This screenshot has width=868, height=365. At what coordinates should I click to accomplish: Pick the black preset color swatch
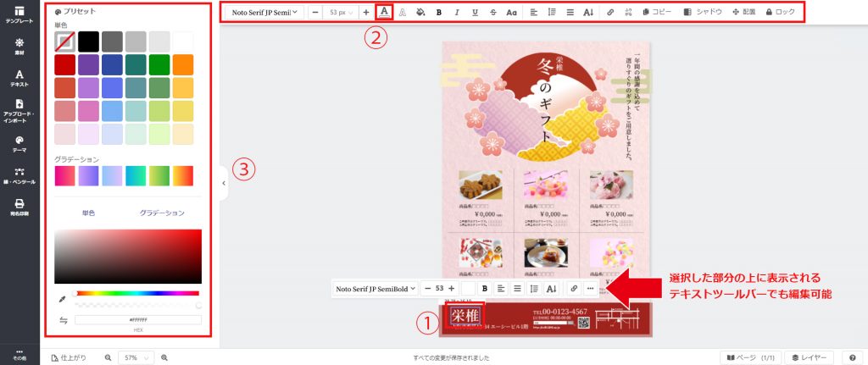(89, 41)
